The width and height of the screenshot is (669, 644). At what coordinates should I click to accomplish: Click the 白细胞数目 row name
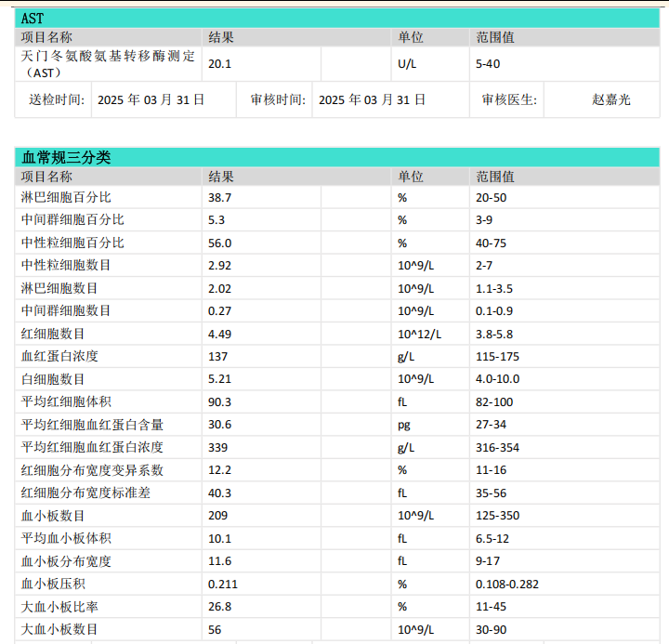(x=53, y=379)
